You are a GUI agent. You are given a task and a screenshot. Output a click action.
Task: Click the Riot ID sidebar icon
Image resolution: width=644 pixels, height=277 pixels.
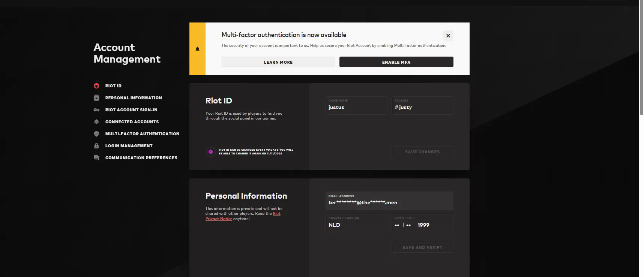[x=96, y=86]
